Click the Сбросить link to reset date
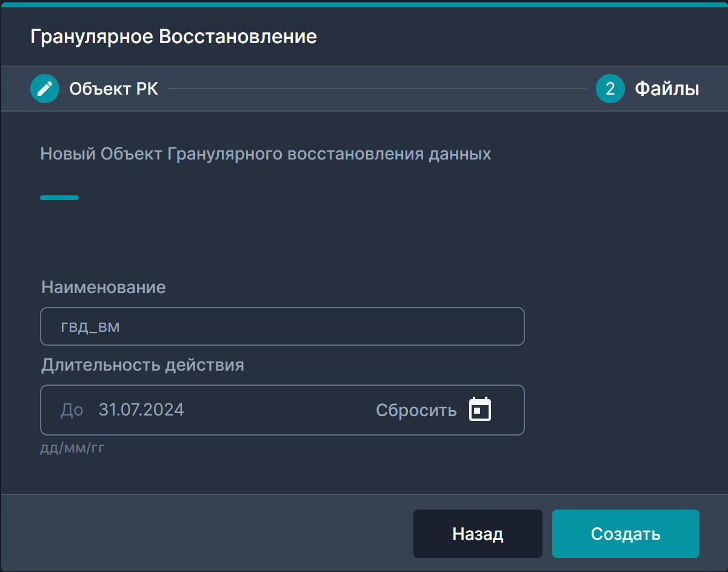This screenshot has width=728, height=572. (x=416, y=409)
